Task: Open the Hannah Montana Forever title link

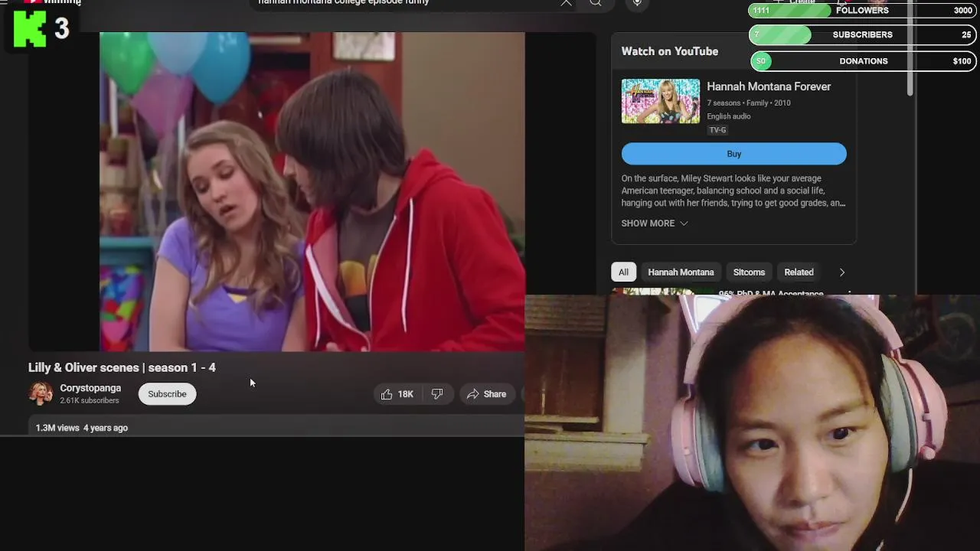Action: click(x=769, y=86)
